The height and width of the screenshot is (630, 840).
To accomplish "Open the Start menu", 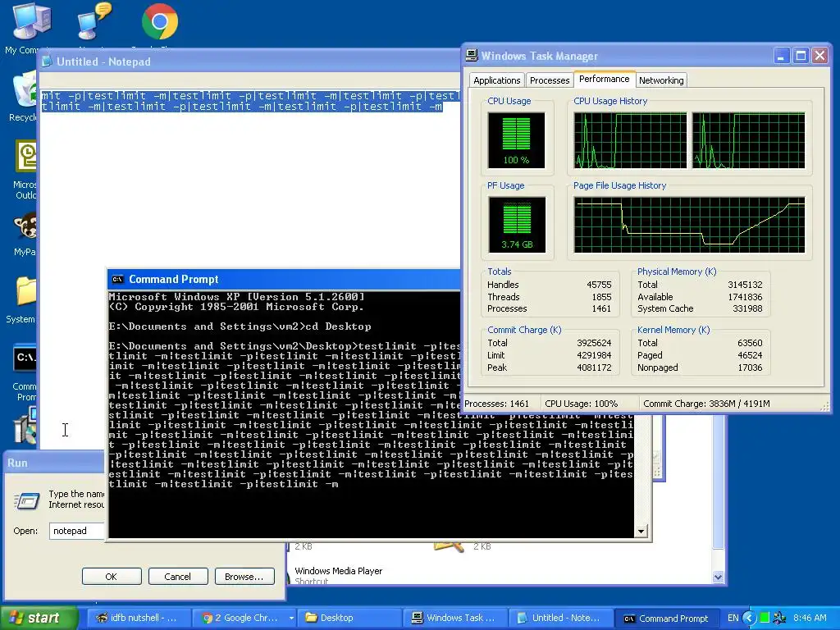I will [39, 618].
